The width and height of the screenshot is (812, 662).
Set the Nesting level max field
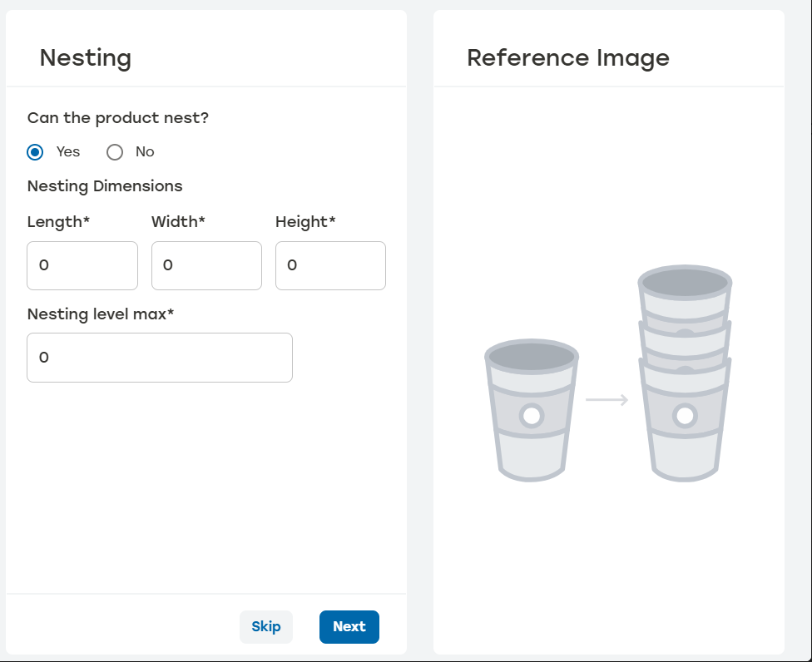(x=160, y=358)
